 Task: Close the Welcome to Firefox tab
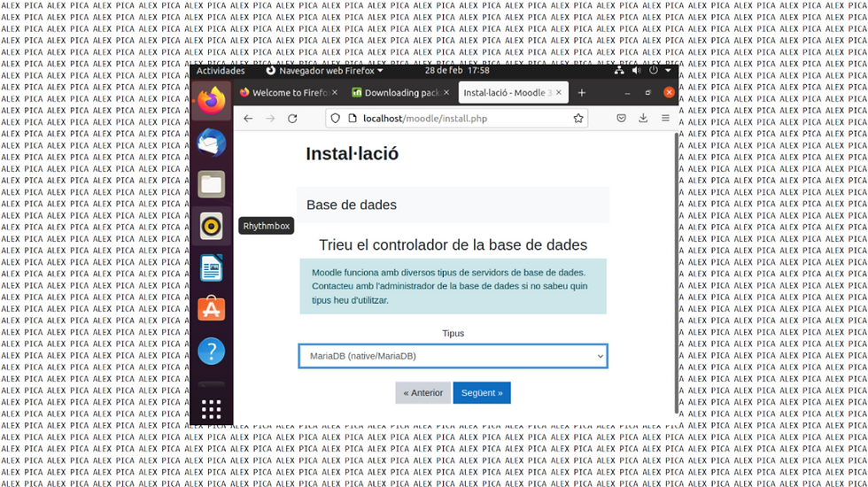tap(335, 92)
